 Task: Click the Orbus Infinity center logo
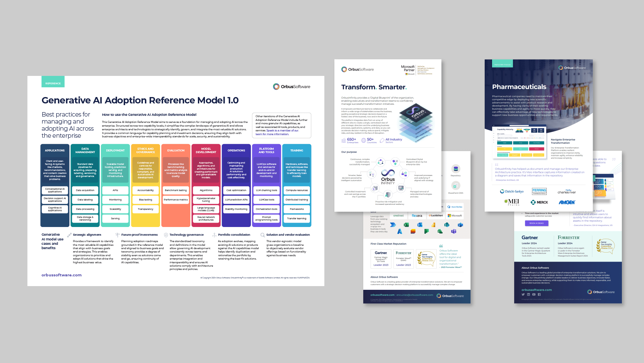pos(388,177)
